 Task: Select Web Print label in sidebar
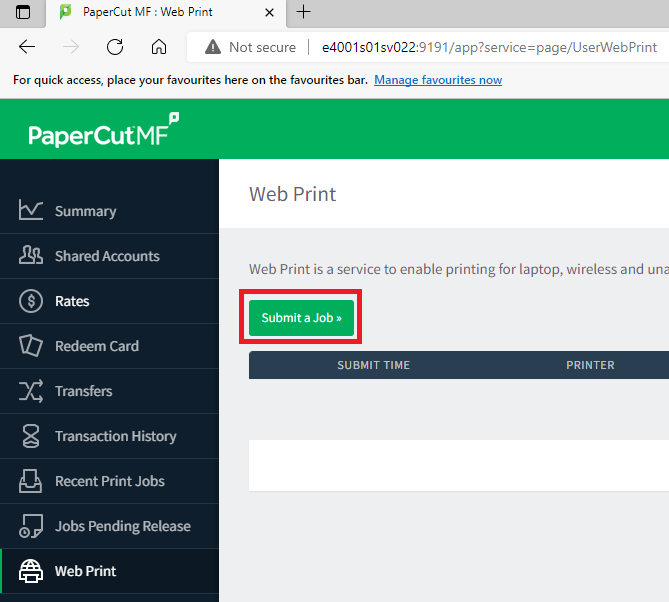click(x=85, y=571)
